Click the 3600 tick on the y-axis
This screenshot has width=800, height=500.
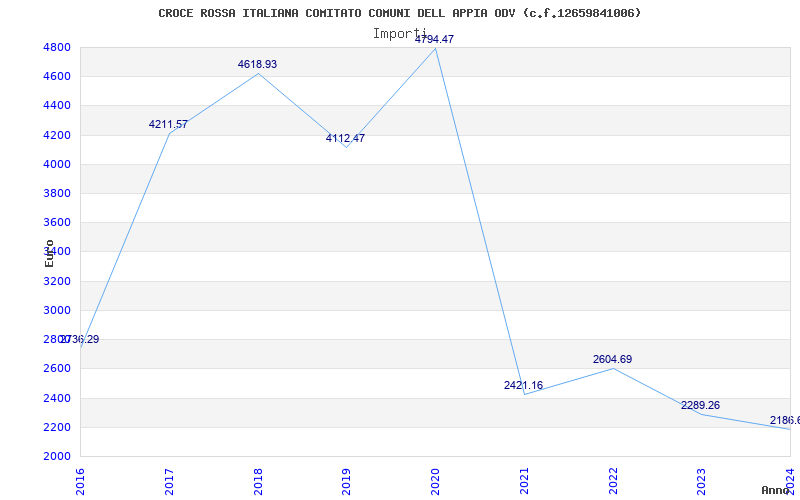(x=57, y=222)
